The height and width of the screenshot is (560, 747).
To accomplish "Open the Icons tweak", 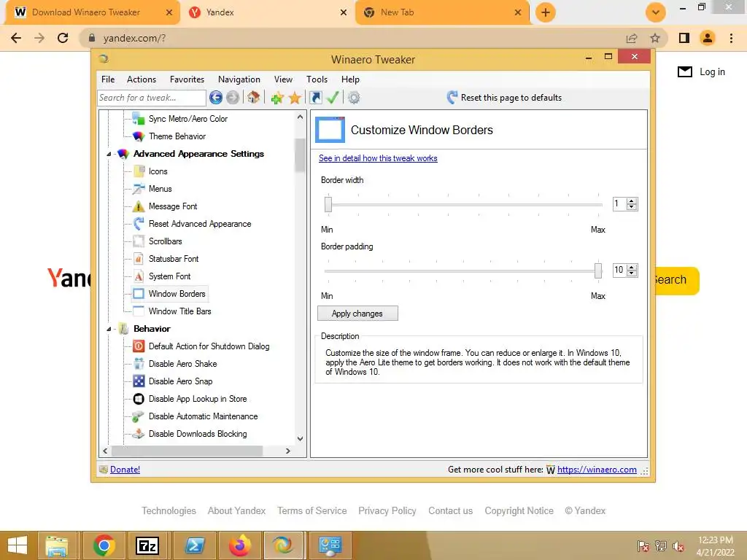I will pos(158,171).
